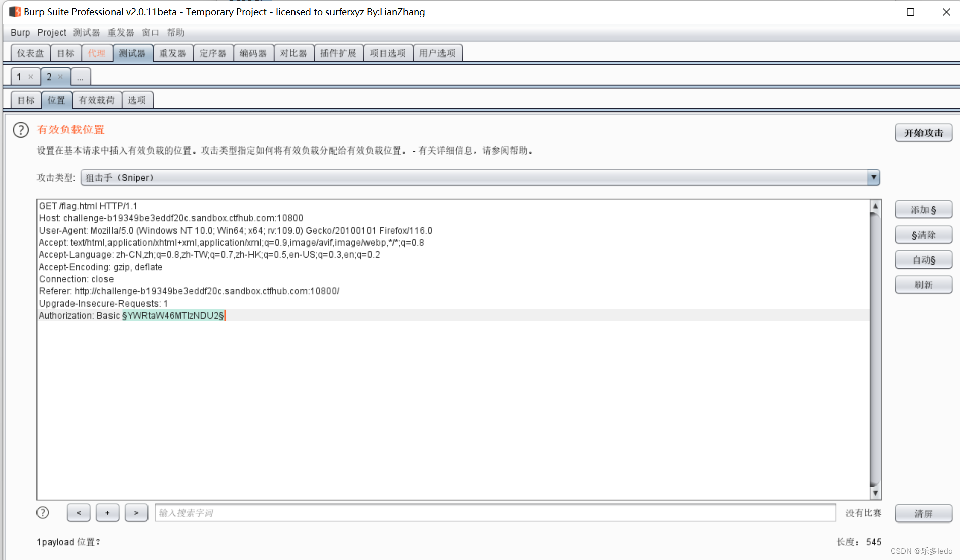Click the Host header line

171,218
